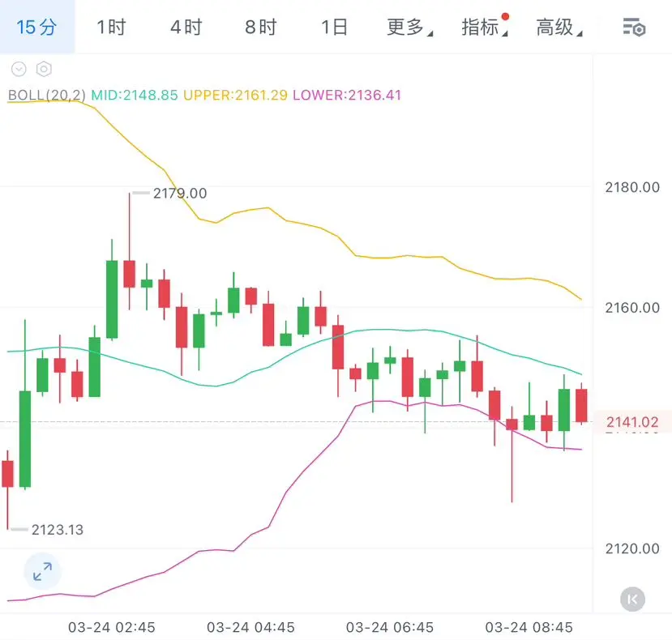The width and height of the screenshot is (672, 640).
Task: Tap the 2123.13 low price marker
Action: (57, 530)
